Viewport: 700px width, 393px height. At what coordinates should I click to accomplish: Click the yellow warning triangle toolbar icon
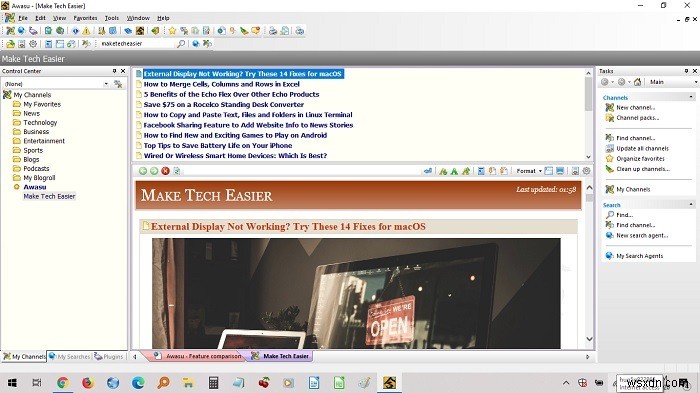click(x=87, y=31)
